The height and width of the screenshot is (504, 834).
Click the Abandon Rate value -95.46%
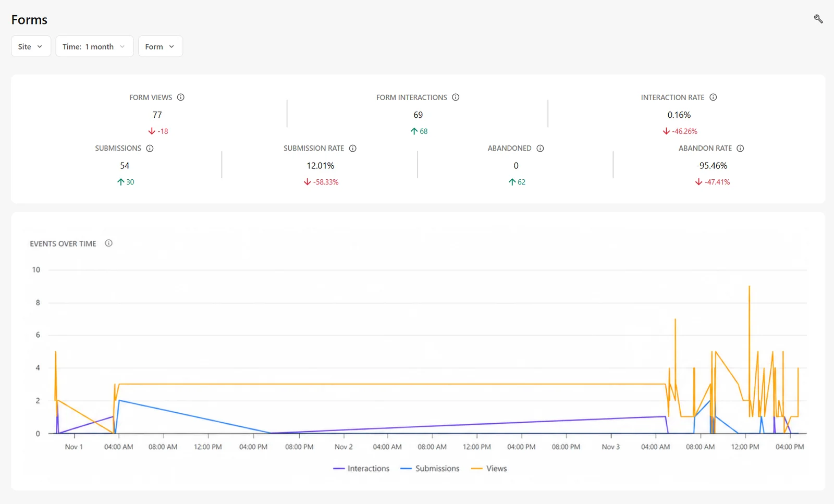[x=712, y=166]
